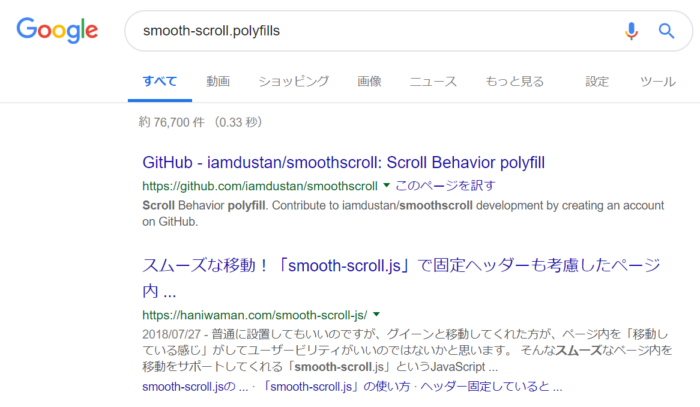Click the search query input field
Image resolution: width=700 pixels, height=407 pixels.
370,31
